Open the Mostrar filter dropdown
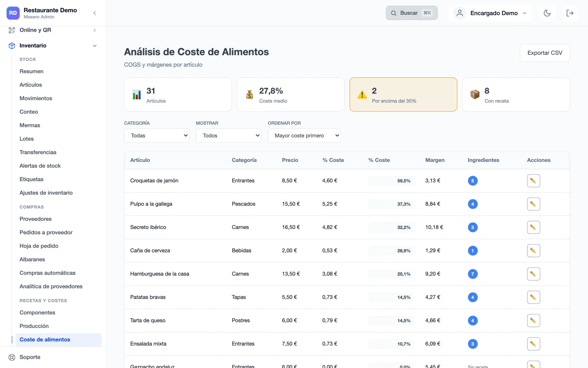Image resolution: width=588 pixels, height=368 pixels. coord(229,135)
